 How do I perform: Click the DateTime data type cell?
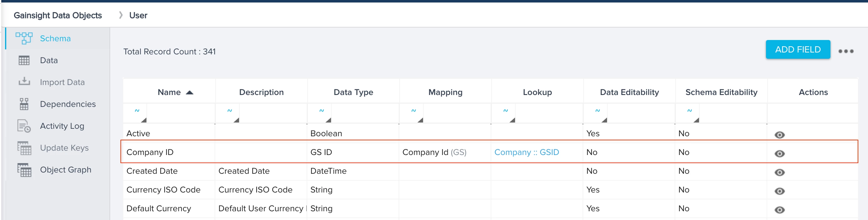(353, 171)
